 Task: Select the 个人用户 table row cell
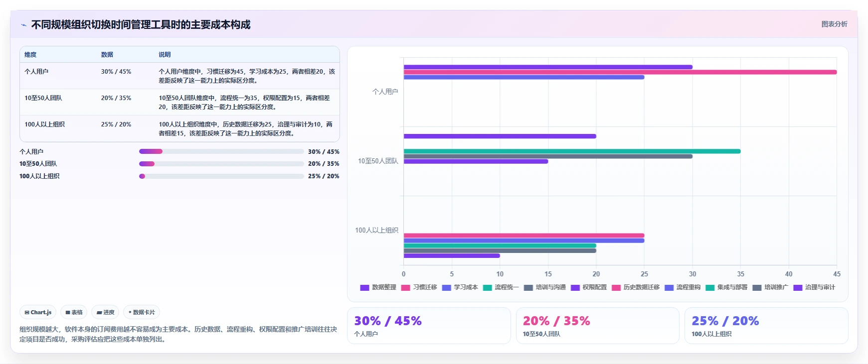click(x=36, y=72)
